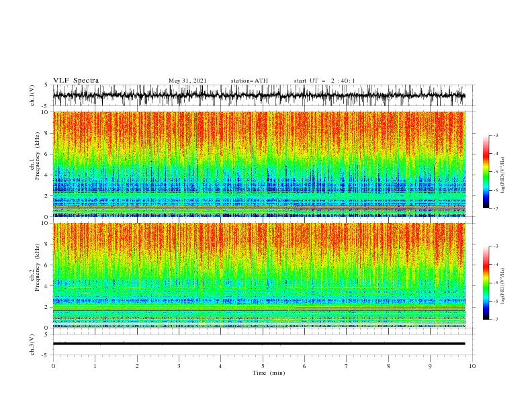The image size is (532, 411).
Task: Click the "-7" label on ch.1 color bar
Action: pos(495,208)
